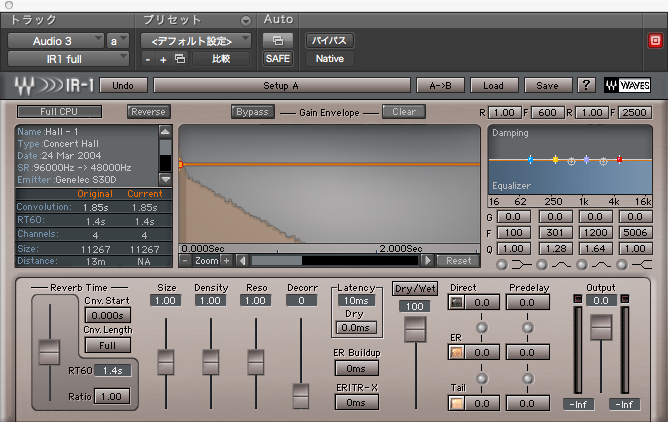Open the automation window icon under Auto
This screenshot has width=668, height=422.
[x=278, y=41]
